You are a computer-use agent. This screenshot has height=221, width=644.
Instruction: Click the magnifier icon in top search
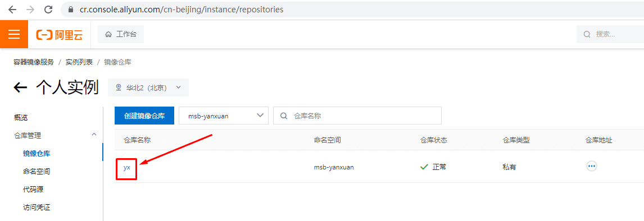pos(587,34)
